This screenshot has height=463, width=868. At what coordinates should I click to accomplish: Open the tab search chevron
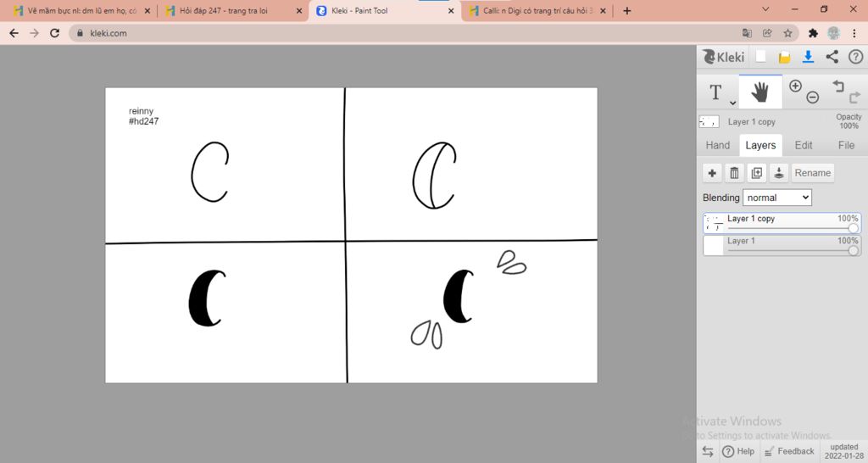[x=765, y=9]
